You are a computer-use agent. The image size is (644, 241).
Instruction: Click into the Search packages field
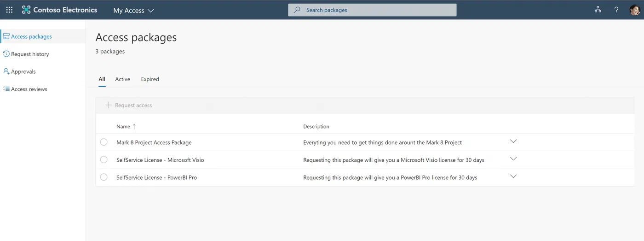coord(372,10)
